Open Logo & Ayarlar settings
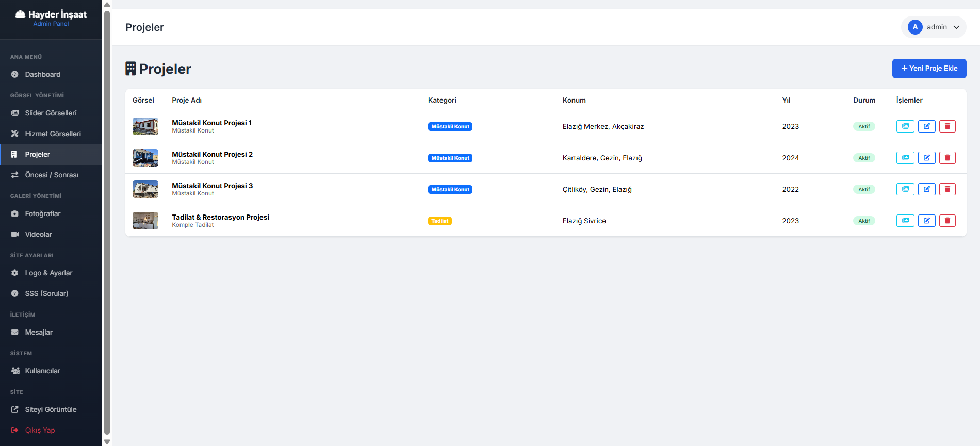Screen dimensions: 980x446 point(51,273)
